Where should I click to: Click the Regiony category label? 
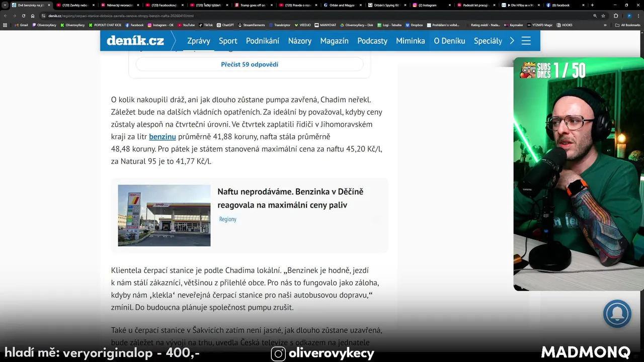(227, 219)
